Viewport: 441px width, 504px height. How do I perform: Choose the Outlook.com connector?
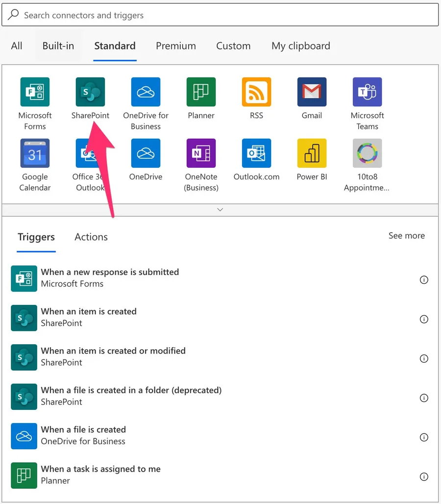point(256,153)
